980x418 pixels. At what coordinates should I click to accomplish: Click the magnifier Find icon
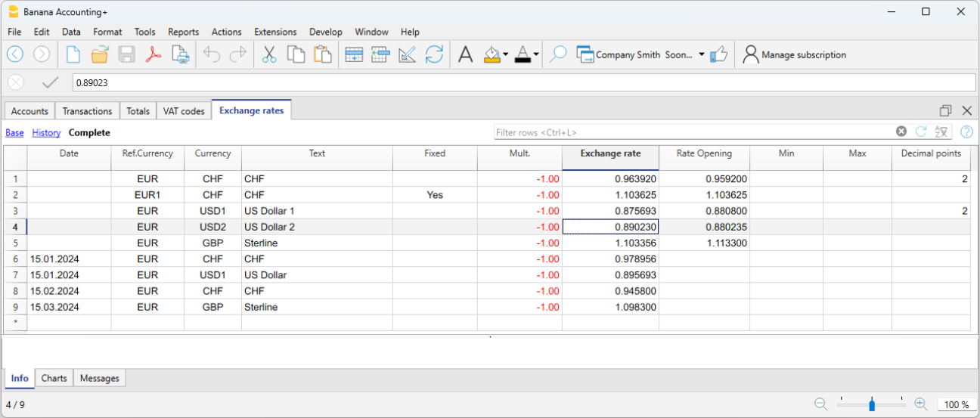point(558,54)
